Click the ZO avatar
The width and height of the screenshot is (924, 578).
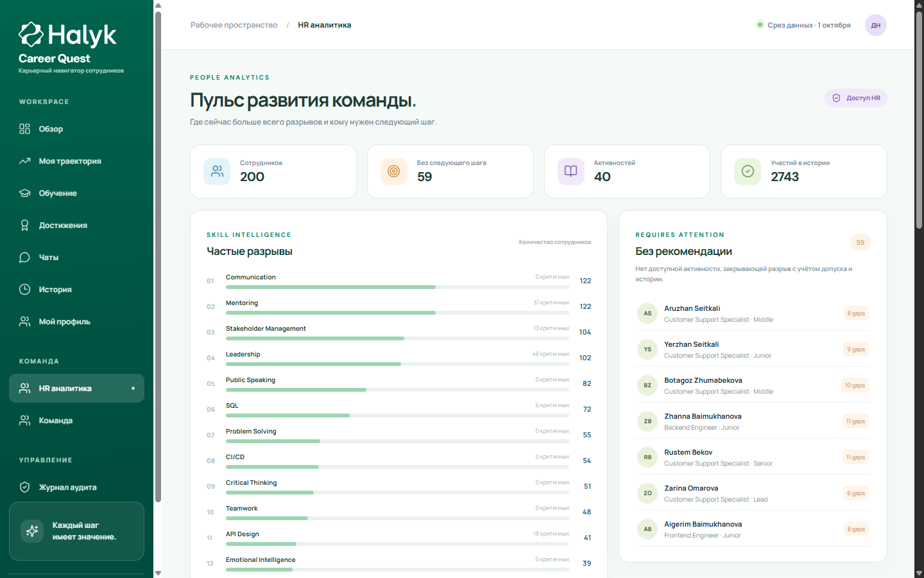tap(647, 493)
